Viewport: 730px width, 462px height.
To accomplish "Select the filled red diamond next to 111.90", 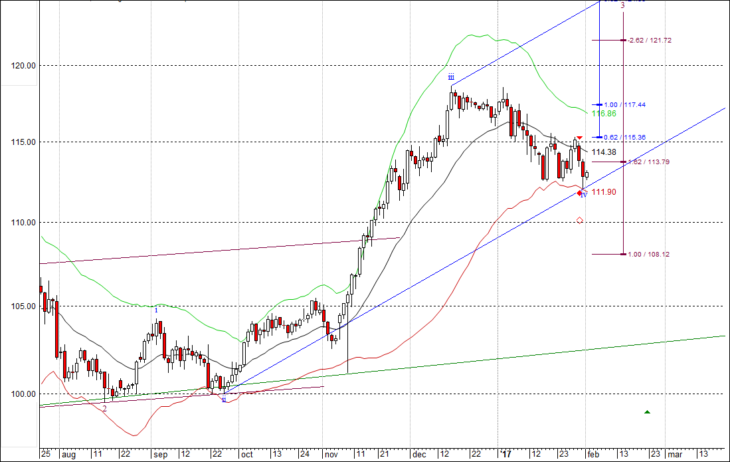I will click(x=579, y=193).
